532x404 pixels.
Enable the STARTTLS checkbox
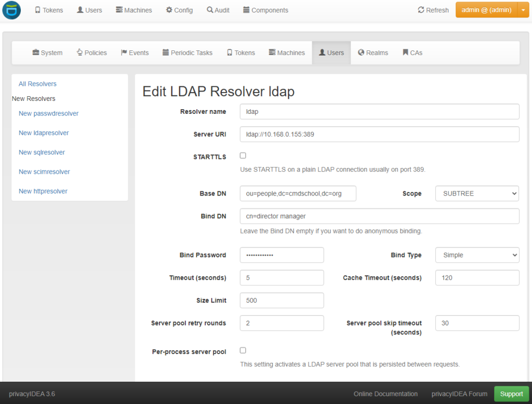click(243, 155)
